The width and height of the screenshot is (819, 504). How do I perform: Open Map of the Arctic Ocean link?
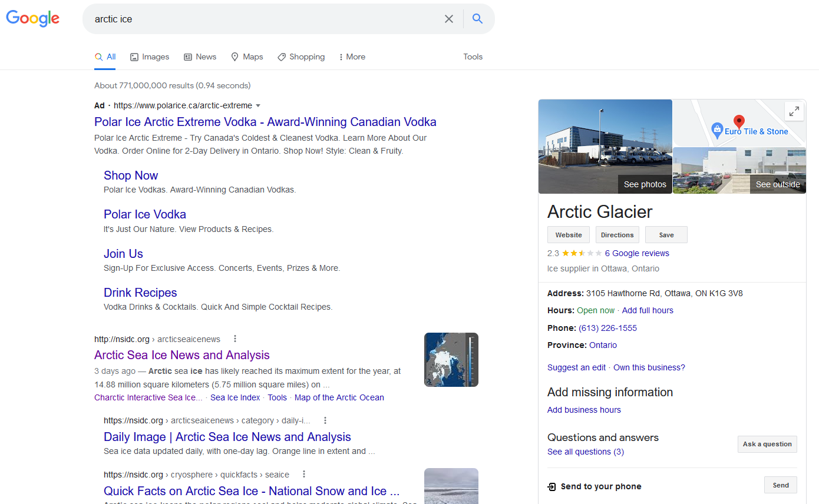(339, 397)
